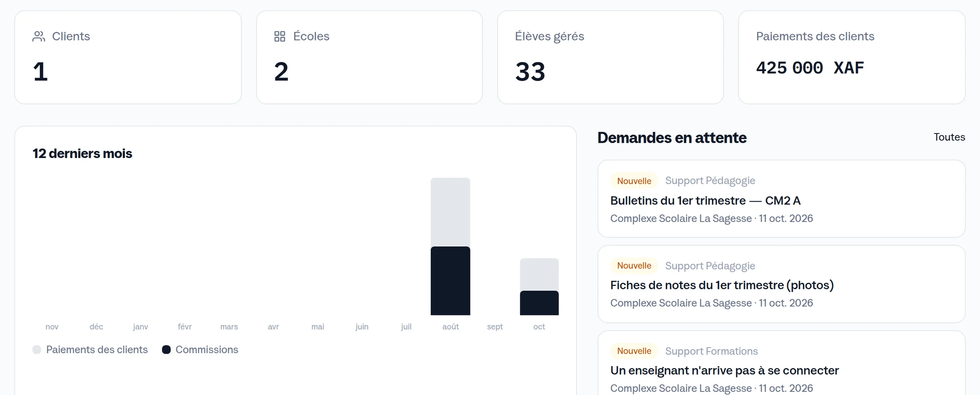Select the dark commissions bar for août

[450, 281]
